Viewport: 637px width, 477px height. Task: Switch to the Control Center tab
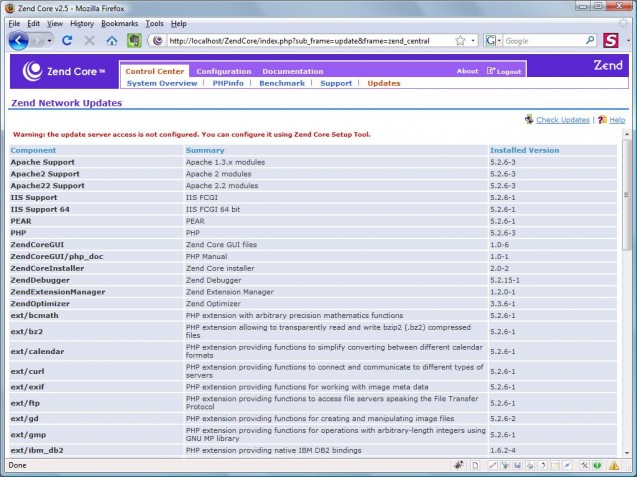tap(155, 71)
